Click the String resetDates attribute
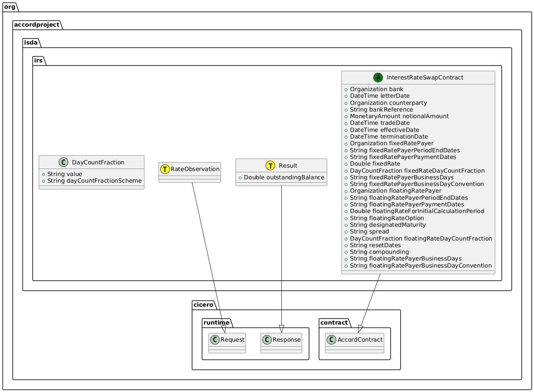 [375, 245]
